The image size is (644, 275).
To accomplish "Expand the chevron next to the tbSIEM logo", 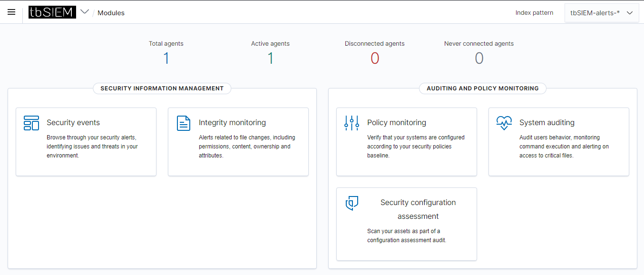I will 84,12.
